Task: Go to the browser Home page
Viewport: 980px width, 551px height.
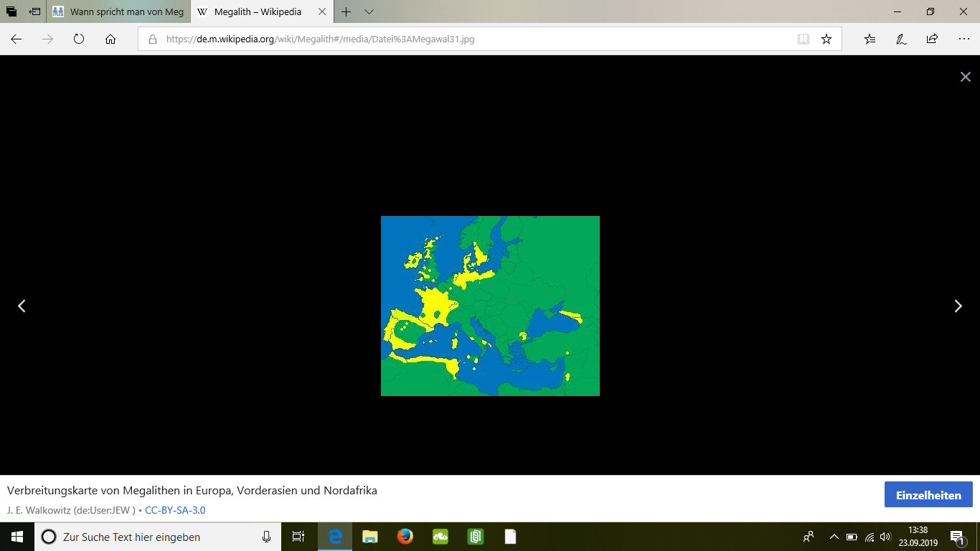Action: (x=110, y=39)
